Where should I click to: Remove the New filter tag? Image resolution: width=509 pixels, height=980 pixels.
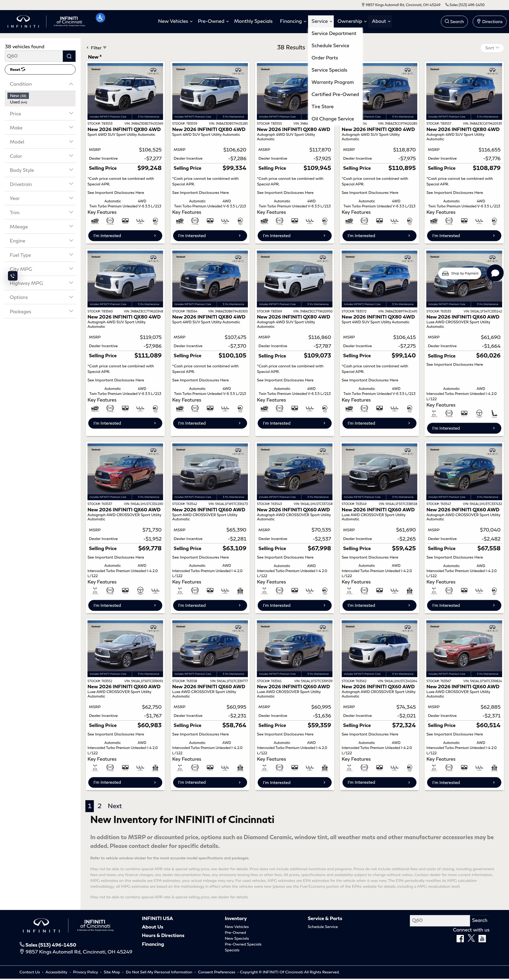click(x=100, y=56)
